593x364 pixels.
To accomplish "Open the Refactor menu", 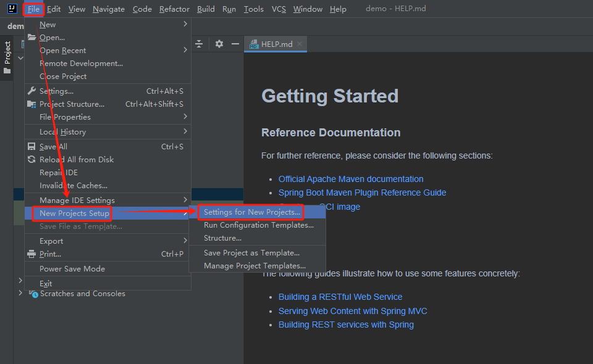I will (x=174, y=9).
